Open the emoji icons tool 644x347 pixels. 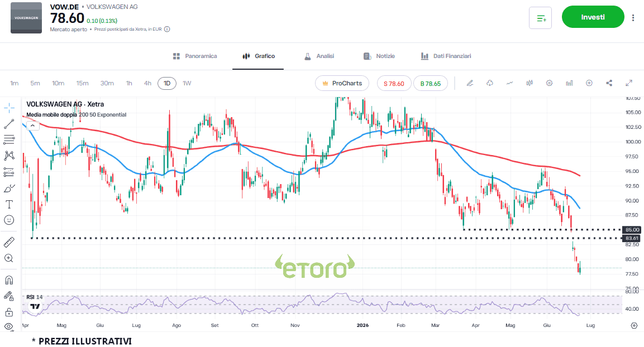[x=9, y=220]
